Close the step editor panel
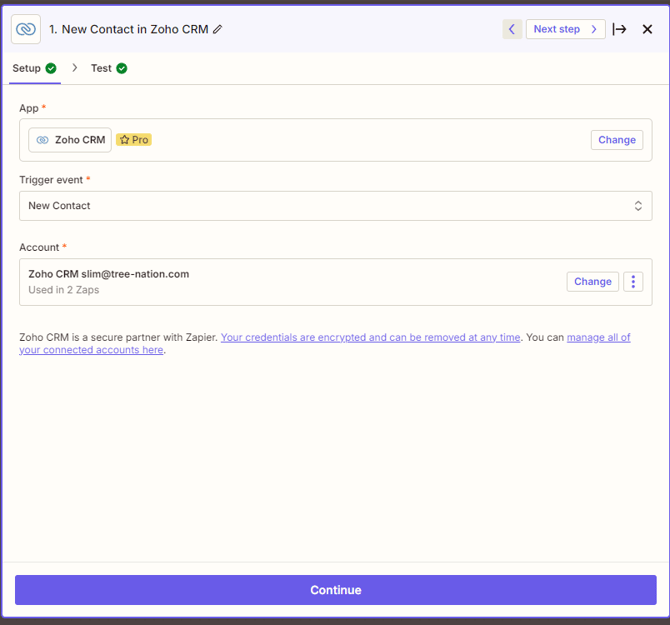This screenshot has width=670, height=625. click(647, 29)
